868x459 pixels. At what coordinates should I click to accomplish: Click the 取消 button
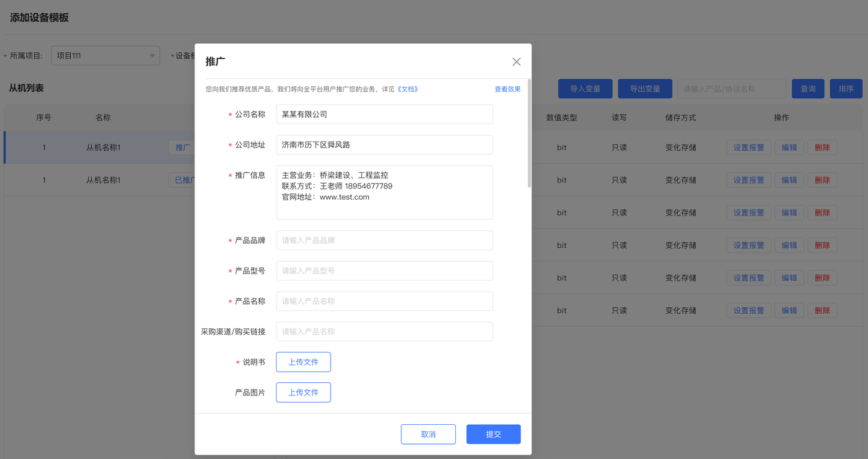(428, 434)
